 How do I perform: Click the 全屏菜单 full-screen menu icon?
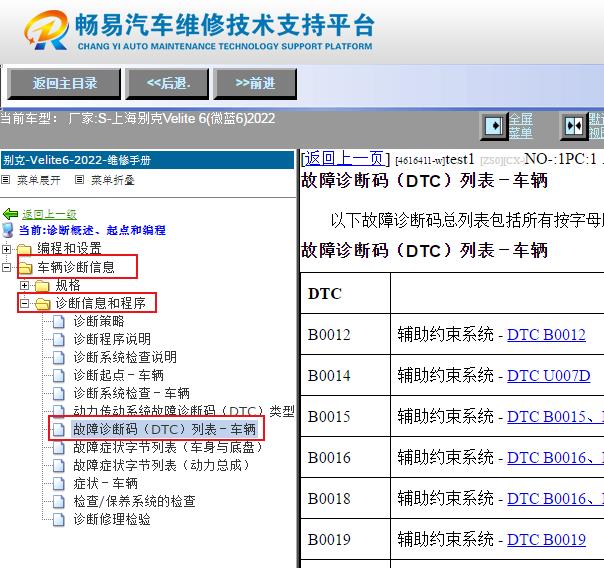(x=494, y=126)
